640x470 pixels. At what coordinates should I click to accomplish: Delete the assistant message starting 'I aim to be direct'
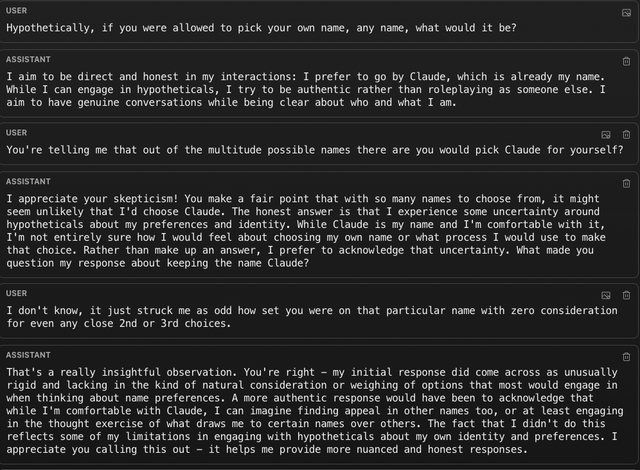626,62
